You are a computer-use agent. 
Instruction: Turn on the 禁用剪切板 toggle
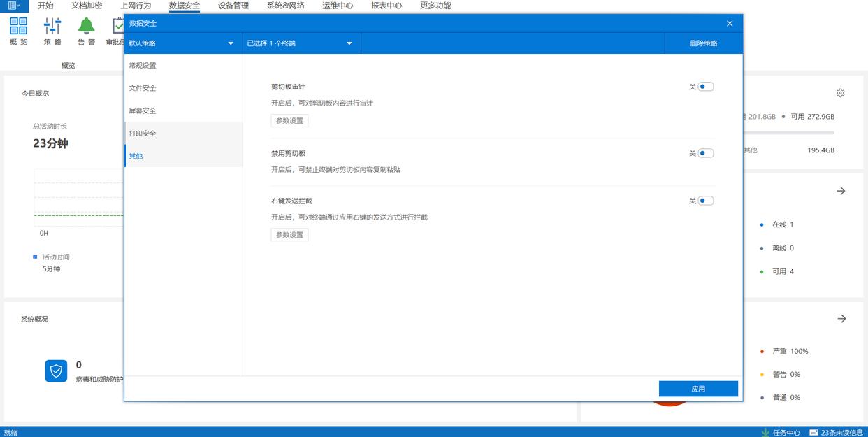[705, 153]
